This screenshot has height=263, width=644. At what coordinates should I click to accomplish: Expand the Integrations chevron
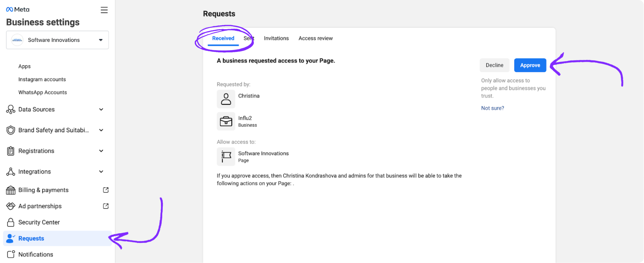point(101,172)
